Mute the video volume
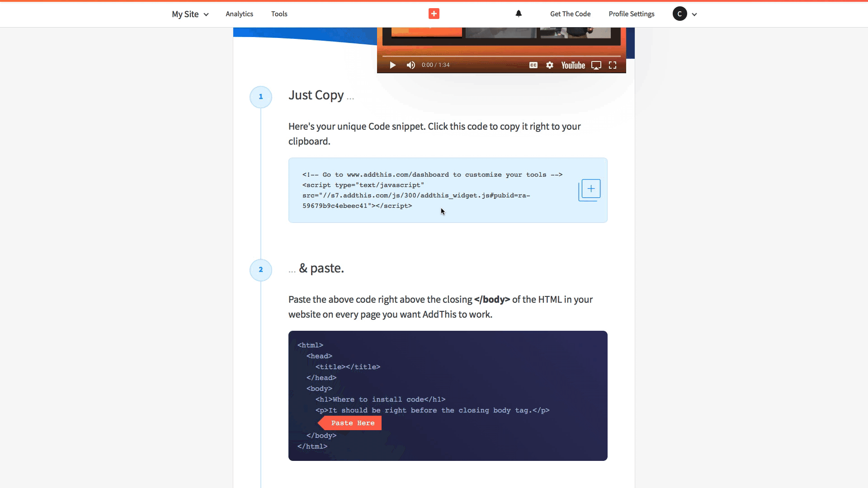The width and height of the screenshot is (868, 488). tap(410, 65)
